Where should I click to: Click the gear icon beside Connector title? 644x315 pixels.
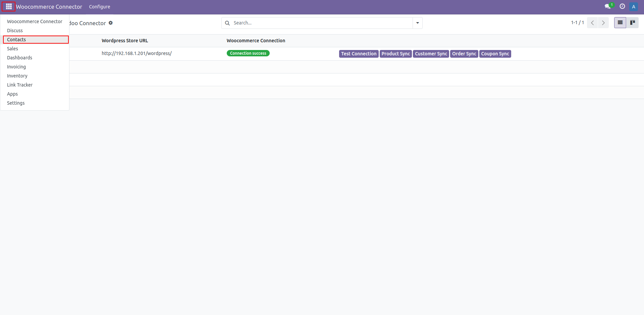pos(111,23)
